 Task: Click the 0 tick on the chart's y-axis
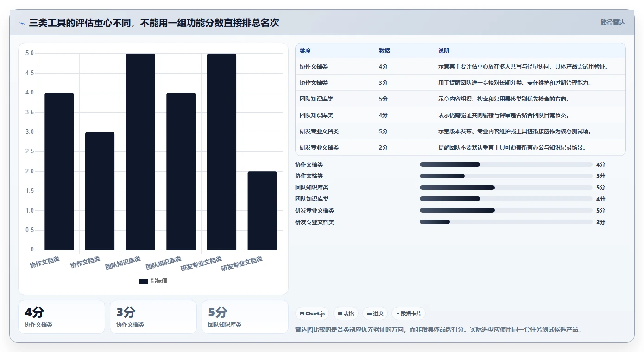[32, 250]
